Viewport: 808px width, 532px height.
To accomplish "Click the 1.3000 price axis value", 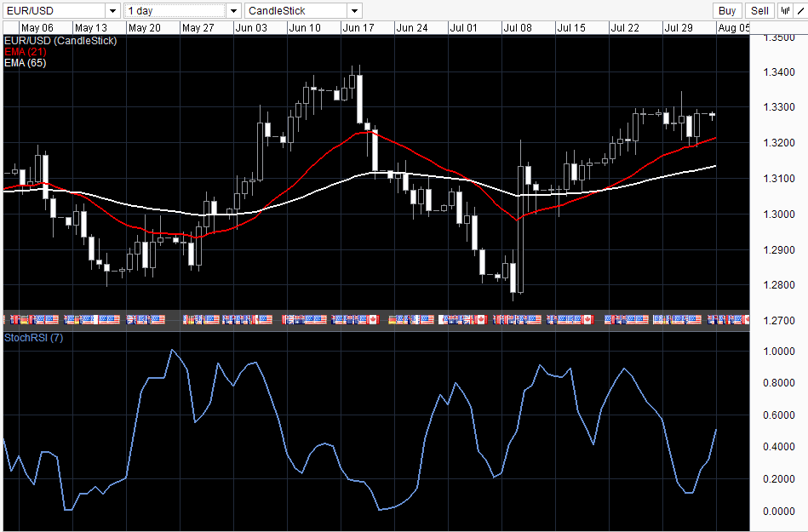I will (x=779, y=215).
